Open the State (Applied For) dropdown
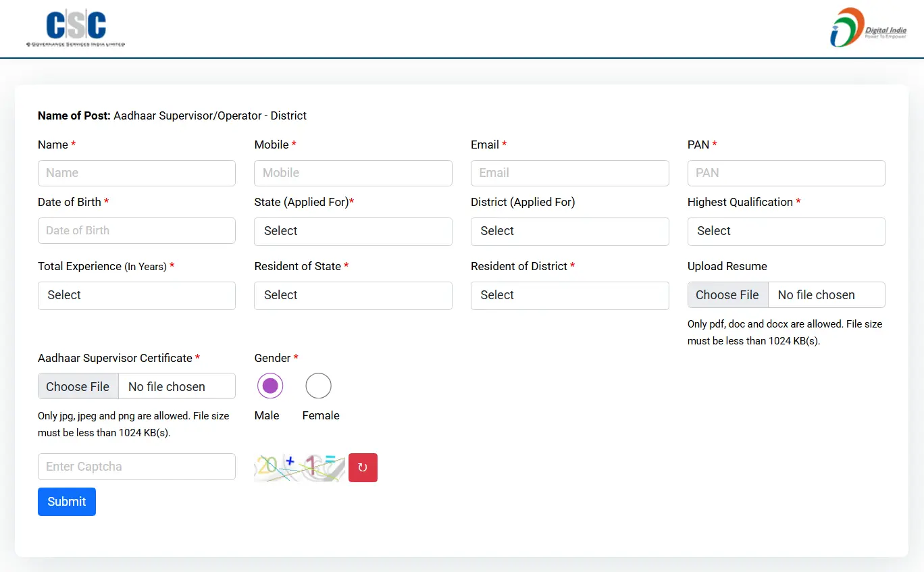Image resolution: width=924 pixels, height=572 pixels. click(353, 232)
